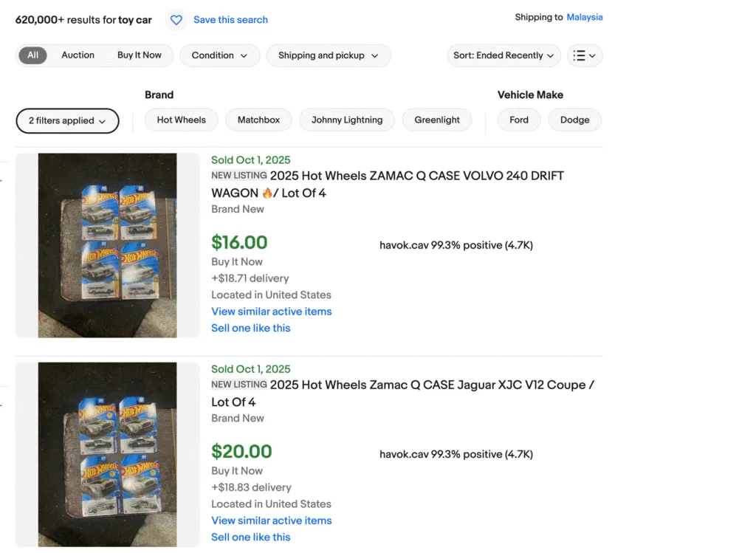This screenshot has height=553, width=756.
Task: Select the Buy It Now tab
Action: coord(140,55)
